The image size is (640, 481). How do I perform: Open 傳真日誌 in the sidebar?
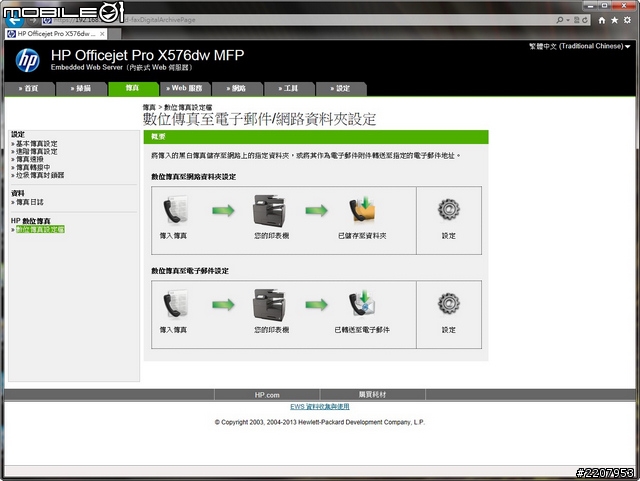click(x=30, y=202)
